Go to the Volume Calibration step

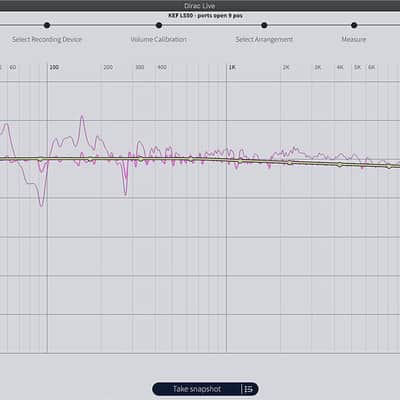[x=159, y=39]
